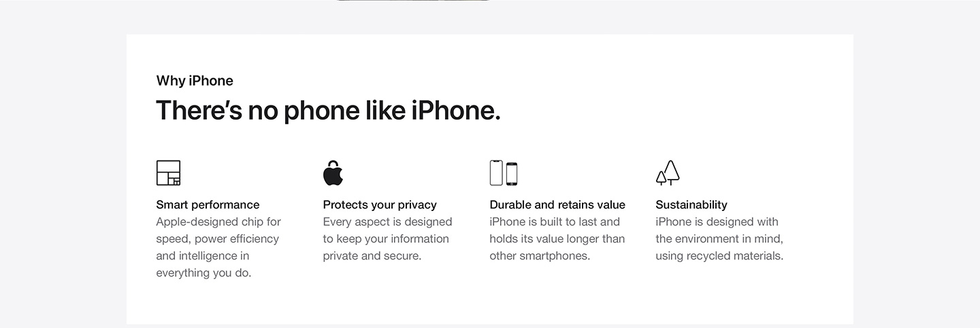Click the Sustainability heading
Viewport: 980px width, 328px height.
pyautogui.click(x=691, y=205)
